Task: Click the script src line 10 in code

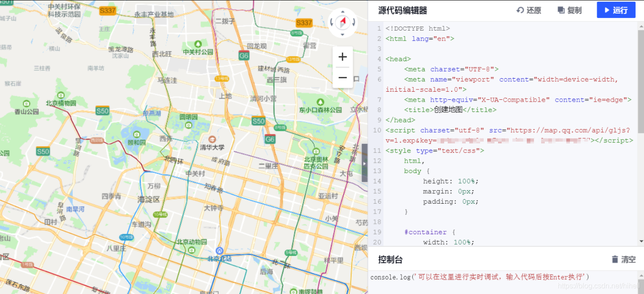Action: coord(509,135)
